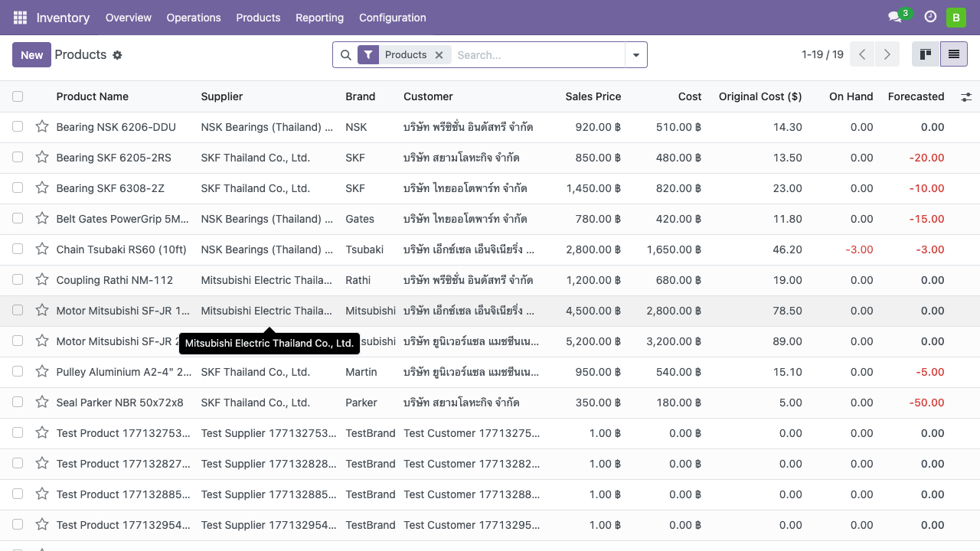Open the activities clock icon
Viewport: 980px width, 551px height.
(930, 17)
